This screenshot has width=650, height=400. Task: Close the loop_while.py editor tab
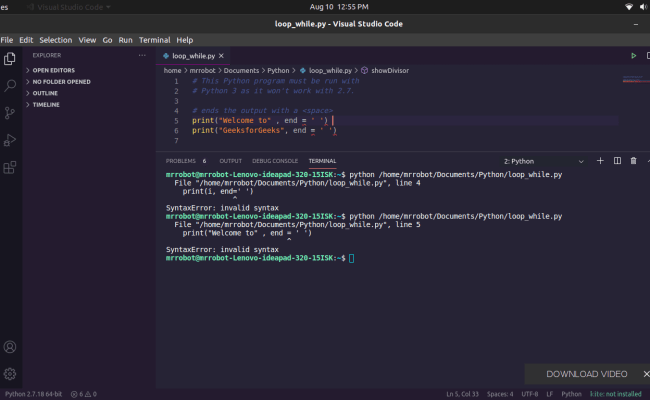click(x=221, y=56)
